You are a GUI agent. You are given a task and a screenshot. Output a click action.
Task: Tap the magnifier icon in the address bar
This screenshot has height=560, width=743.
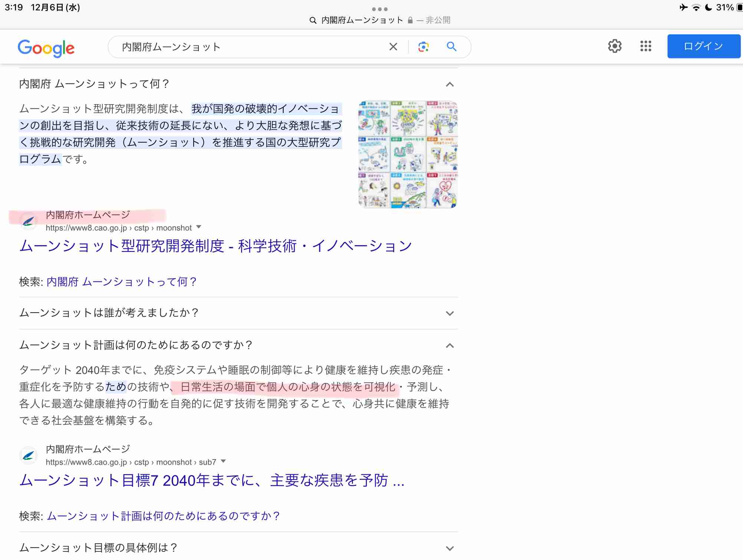[313, 20]
